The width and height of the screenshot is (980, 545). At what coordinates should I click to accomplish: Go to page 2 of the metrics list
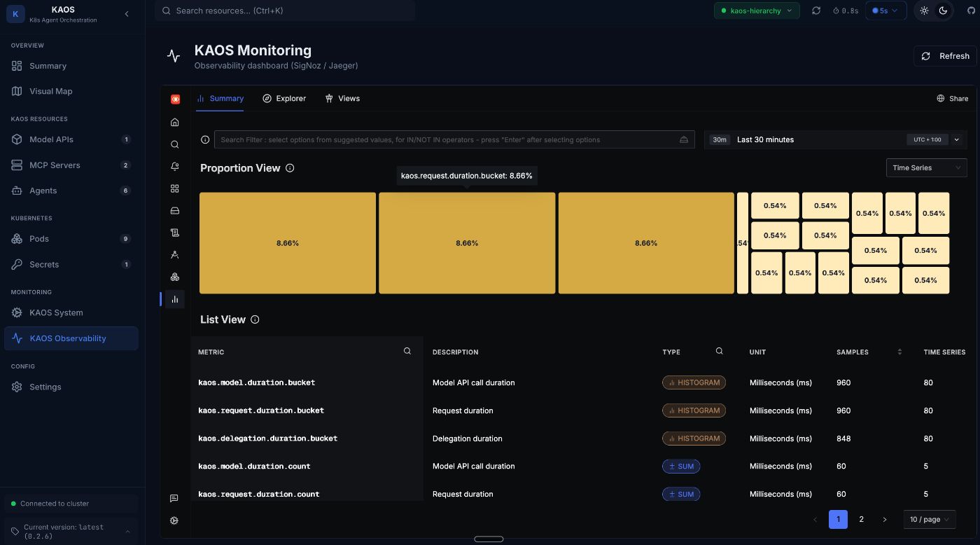pos(861,519)
